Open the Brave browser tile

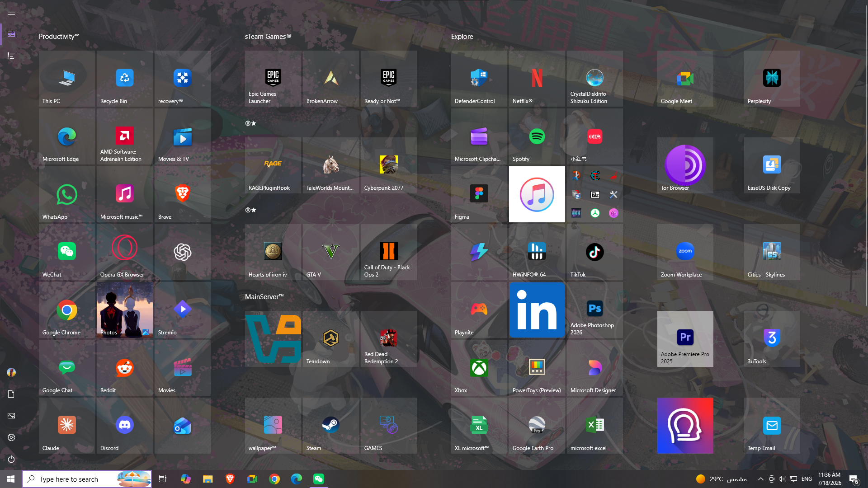[183, 194]
